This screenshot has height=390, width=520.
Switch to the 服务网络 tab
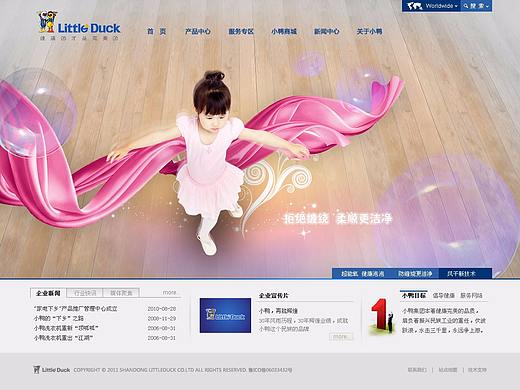point(471,295)
